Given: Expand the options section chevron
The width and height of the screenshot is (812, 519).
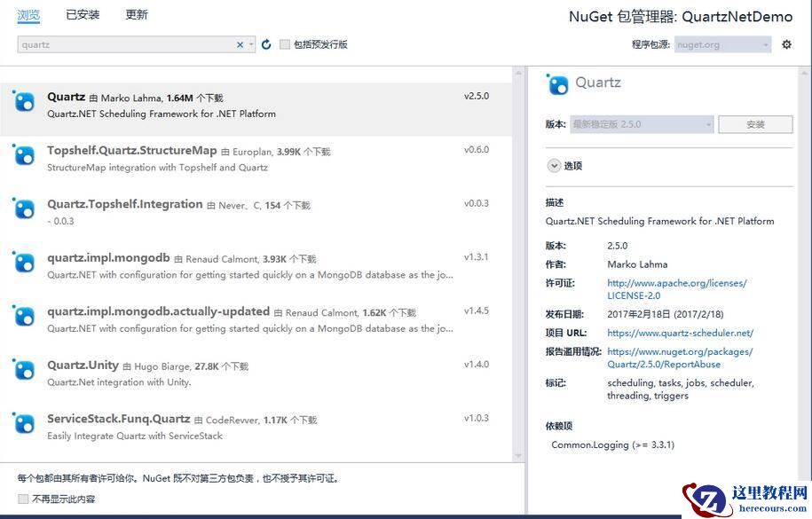Looking at the screenshot, I should point(554,166).
